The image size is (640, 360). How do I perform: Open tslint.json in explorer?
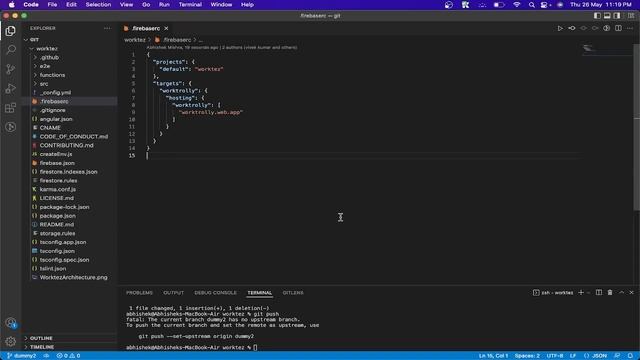53,269
